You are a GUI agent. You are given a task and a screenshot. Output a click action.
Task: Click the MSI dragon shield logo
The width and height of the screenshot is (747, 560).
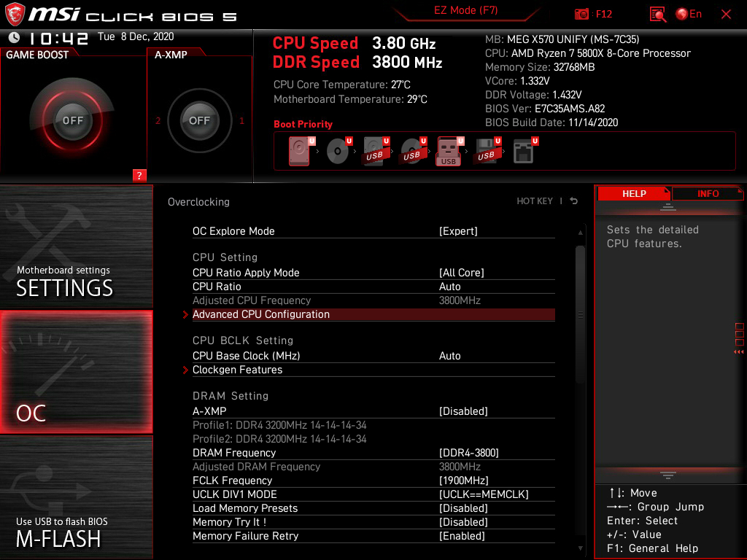click(x=15, y=14)
